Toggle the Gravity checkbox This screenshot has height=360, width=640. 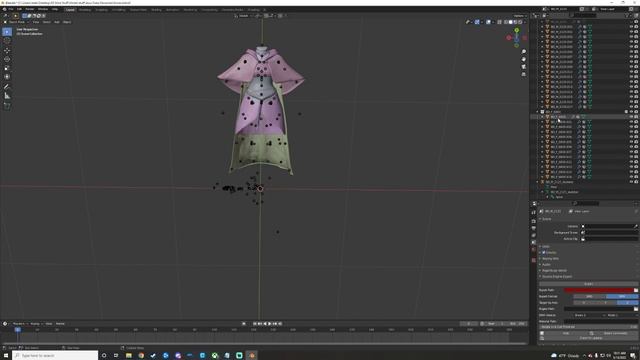544,253
